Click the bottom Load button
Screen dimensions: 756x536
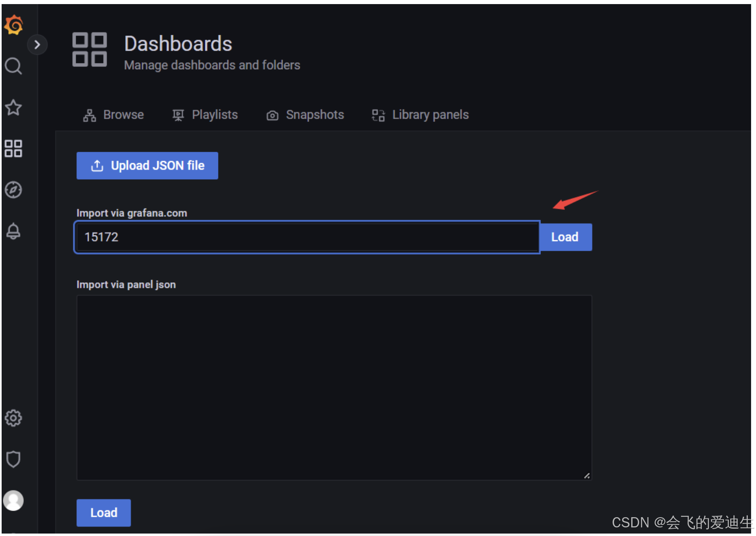click(103, 513)
